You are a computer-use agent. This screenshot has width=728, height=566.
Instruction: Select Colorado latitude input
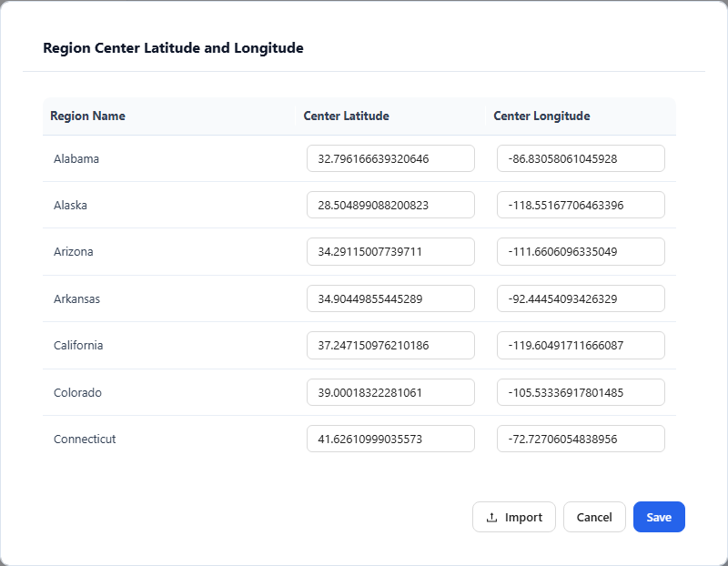point(390,392)
